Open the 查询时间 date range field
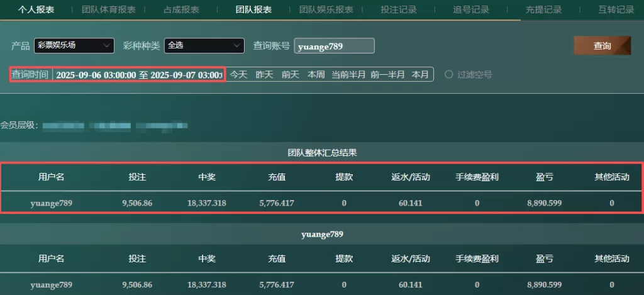The width and height of the screenshot is (644, 295). coord(139,75)
